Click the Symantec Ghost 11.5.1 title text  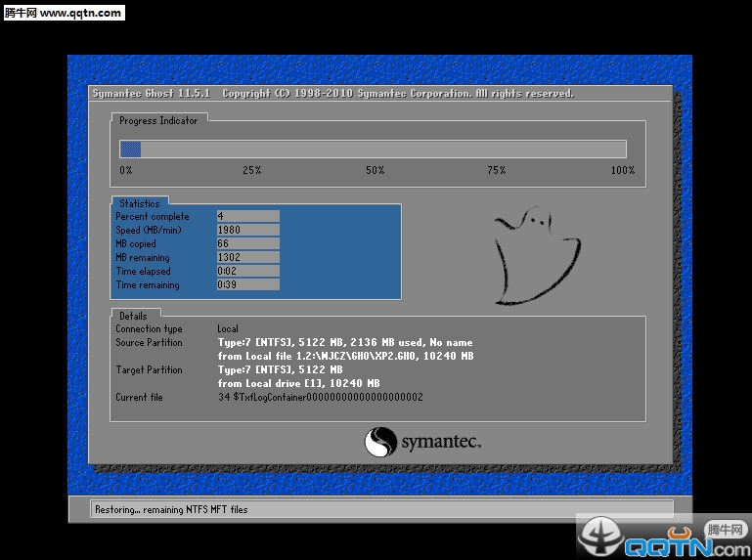tap(151, 93)
